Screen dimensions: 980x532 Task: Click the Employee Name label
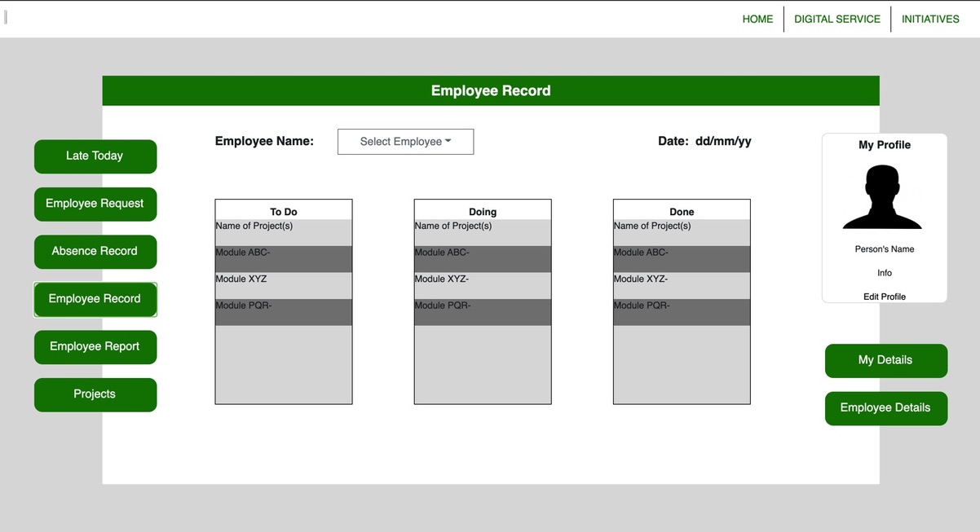264,141
